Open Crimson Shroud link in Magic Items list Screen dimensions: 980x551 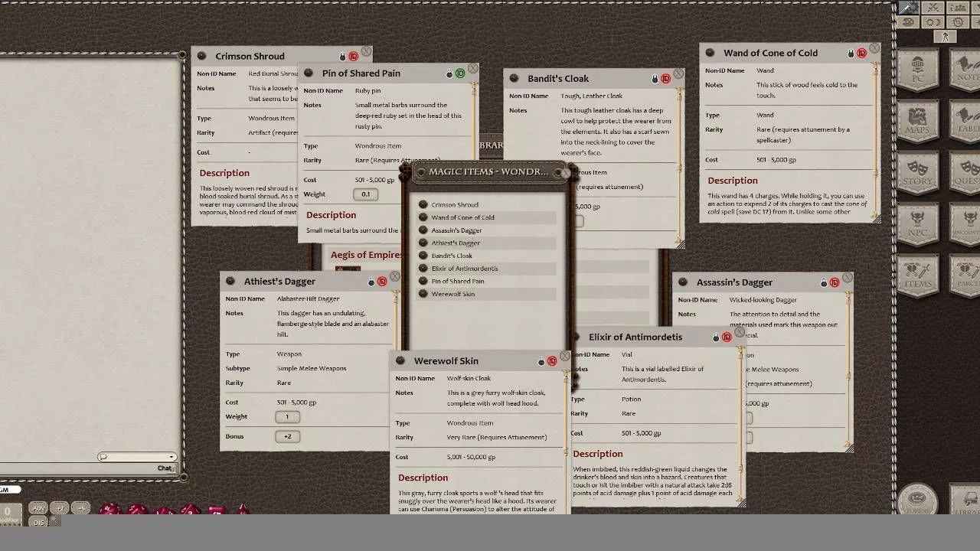click(423, 204)
